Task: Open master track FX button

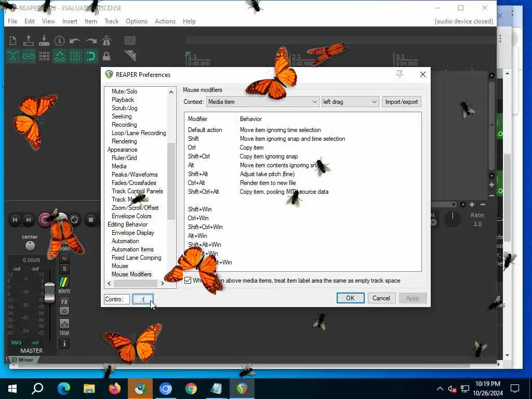Action: pos(64,302)
